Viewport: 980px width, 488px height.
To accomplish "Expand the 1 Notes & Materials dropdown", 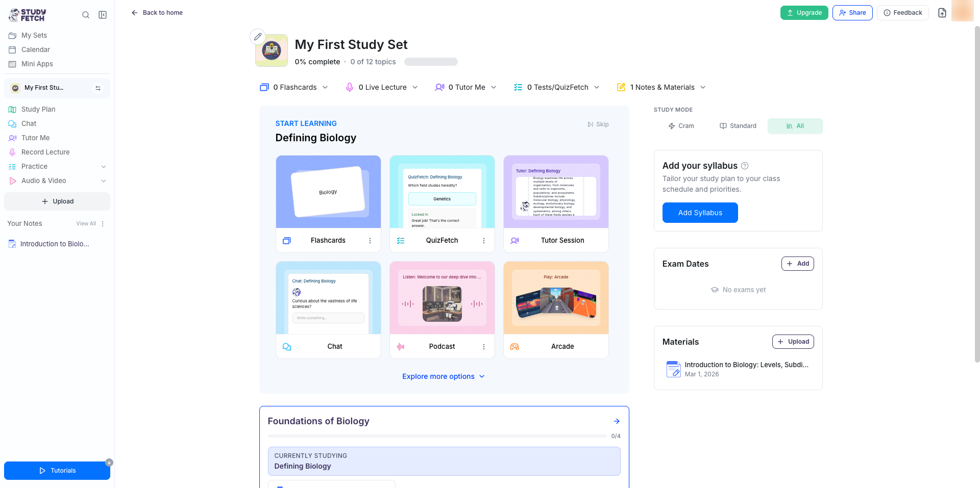I will [x=661, y=87].
